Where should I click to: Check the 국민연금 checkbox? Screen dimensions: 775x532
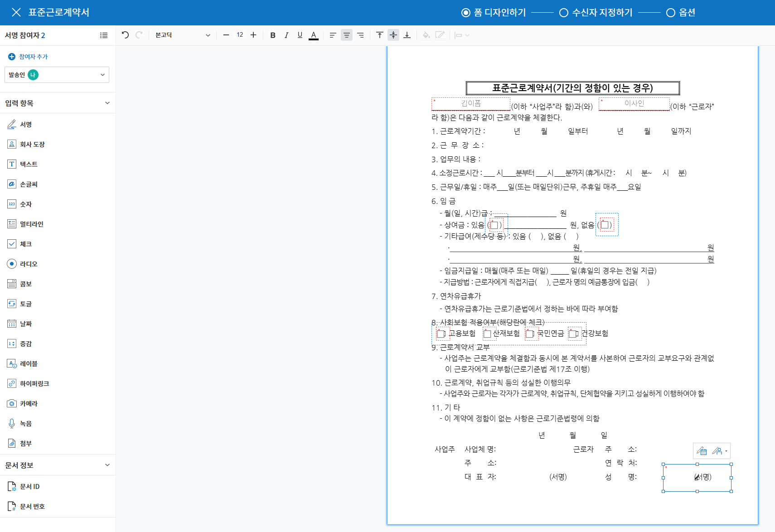(529, 334)
